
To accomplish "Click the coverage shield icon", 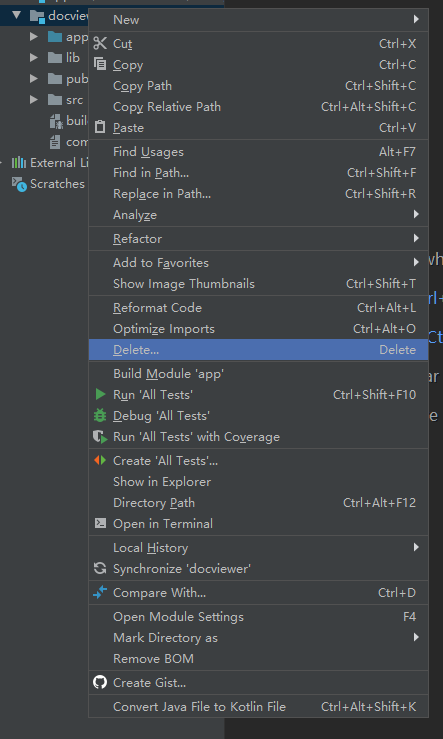I will (x=100, y=437).
